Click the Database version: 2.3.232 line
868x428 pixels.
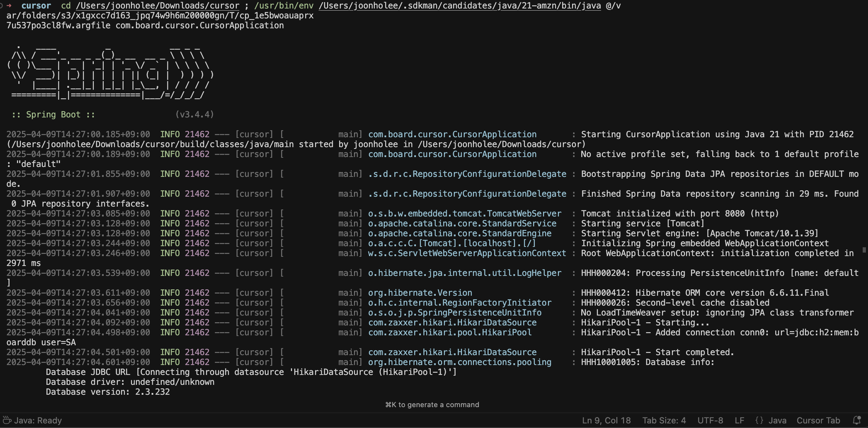108,392
